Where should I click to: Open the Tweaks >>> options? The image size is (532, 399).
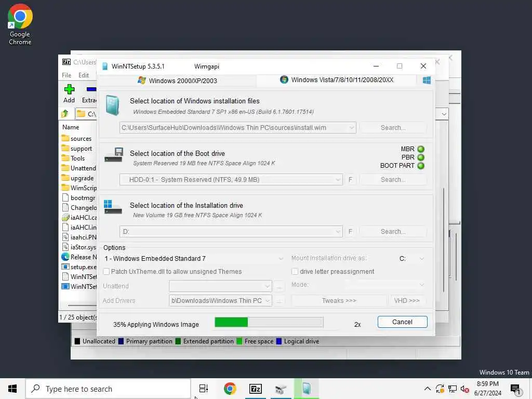(339, 301)
